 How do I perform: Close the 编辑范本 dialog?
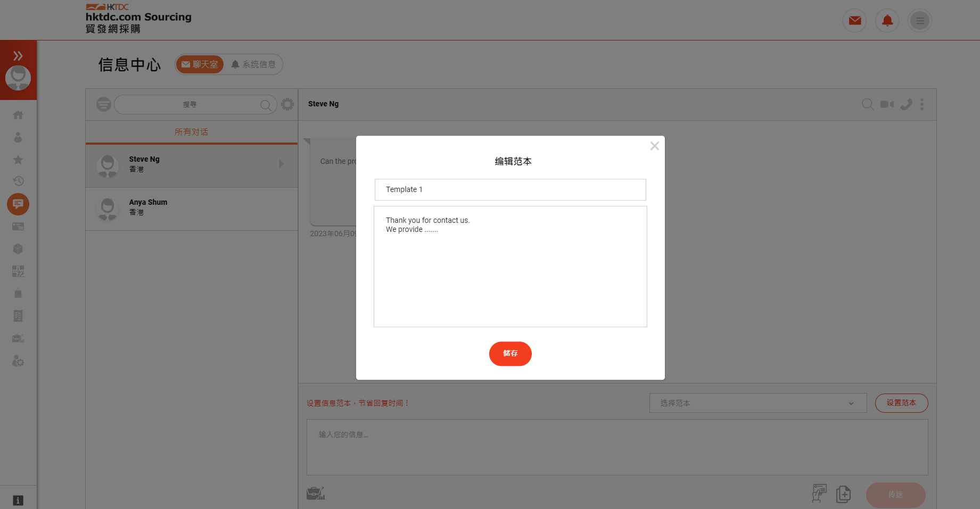(x=655, y=146)
